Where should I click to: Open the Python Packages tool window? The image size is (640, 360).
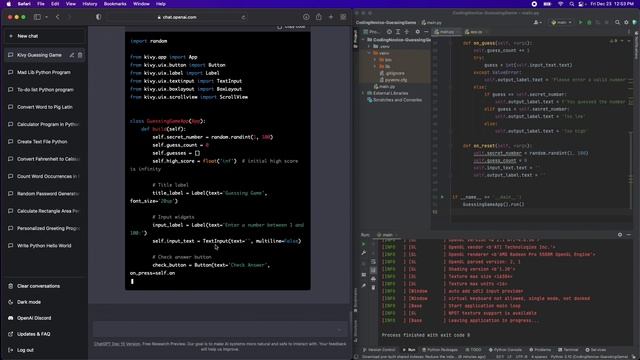[x=440, y=350]
